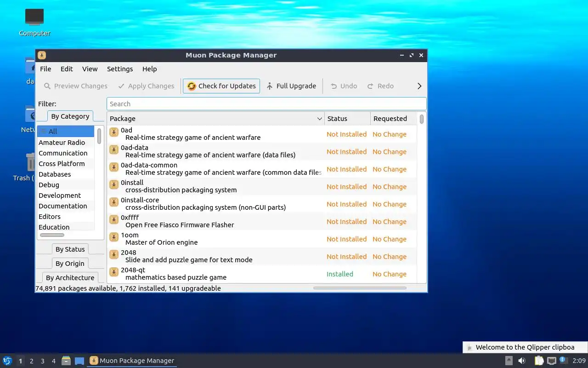Click the show desktop taskbar icon
The image size is (588, 368).
tap(79, 361)
